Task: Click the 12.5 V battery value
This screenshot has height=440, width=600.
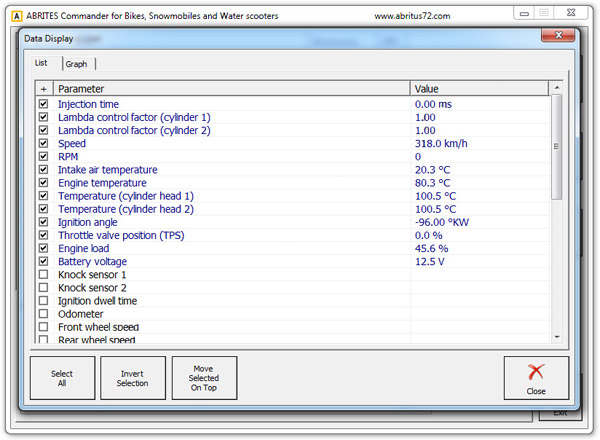Action: point(430,262)
